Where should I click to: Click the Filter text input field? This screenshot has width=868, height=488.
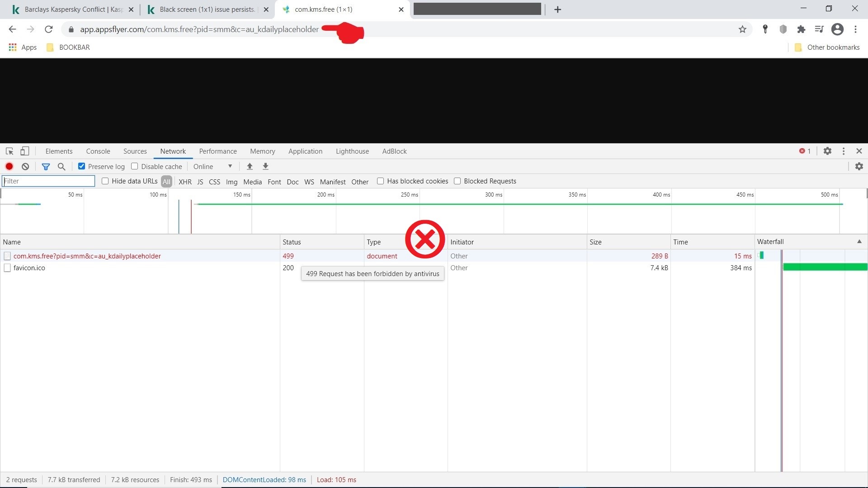pyautogui.click(x=48, y=181)
